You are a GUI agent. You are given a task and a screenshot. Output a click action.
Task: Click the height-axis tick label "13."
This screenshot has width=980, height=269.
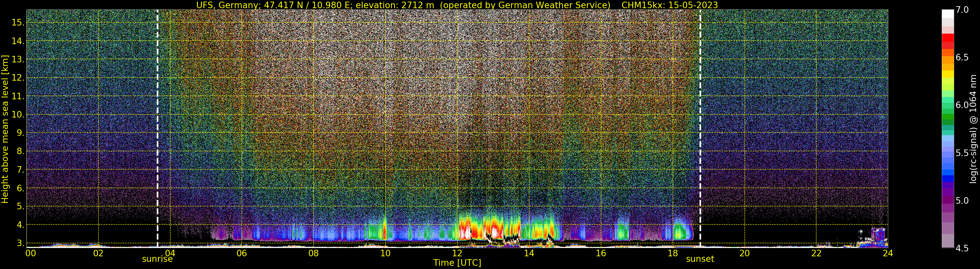[18, 59]
